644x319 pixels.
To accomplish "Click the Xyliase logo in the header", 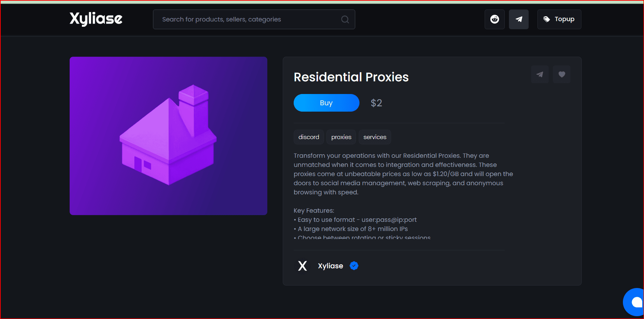I will tap(96, 19).
